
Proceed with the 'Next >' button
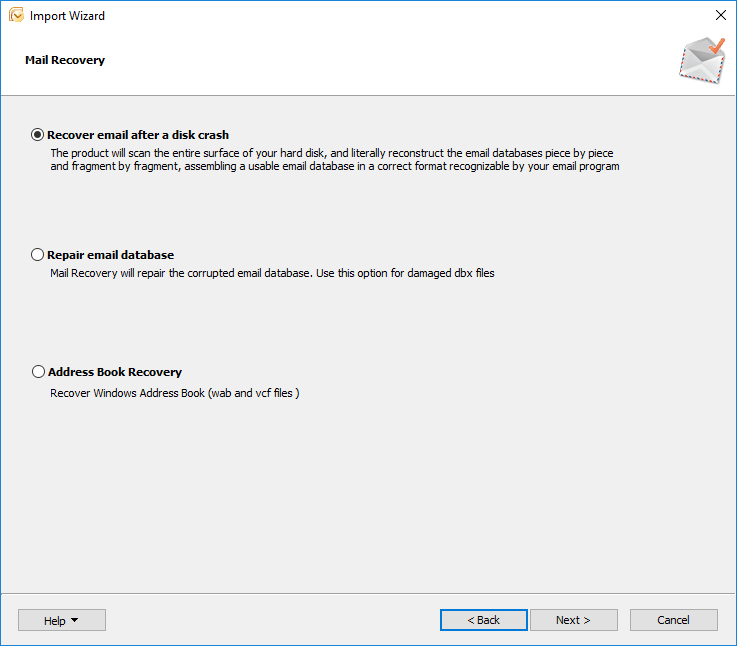(573, 620)
